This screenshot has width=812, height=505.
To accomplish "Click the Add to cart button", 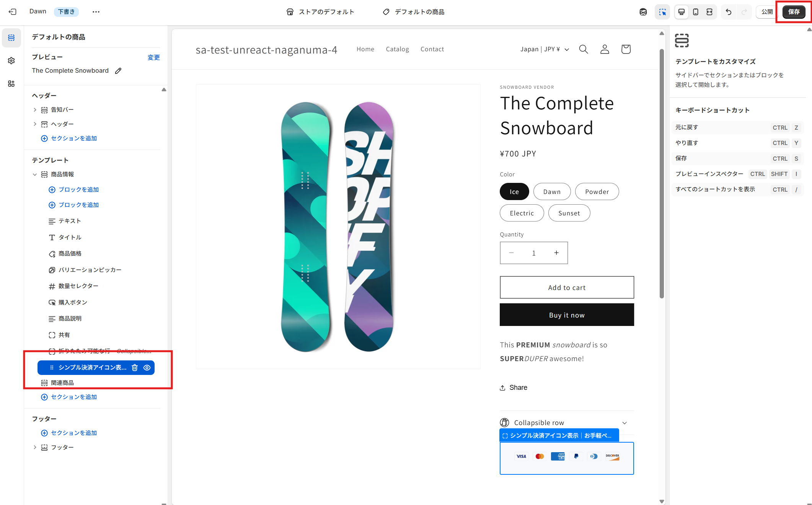I will [x=567, y=287].
